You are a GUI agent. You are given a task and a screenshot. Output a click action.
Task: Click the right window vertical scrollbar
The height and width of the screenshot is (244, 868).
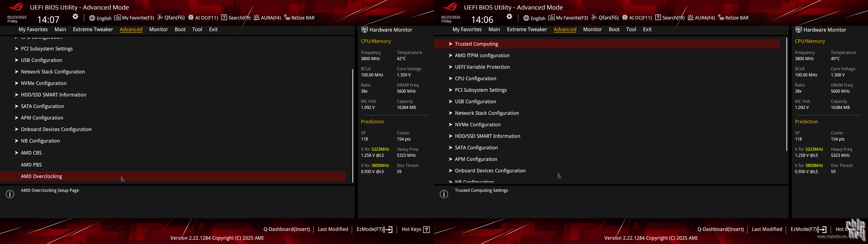[x=786, y=94]
